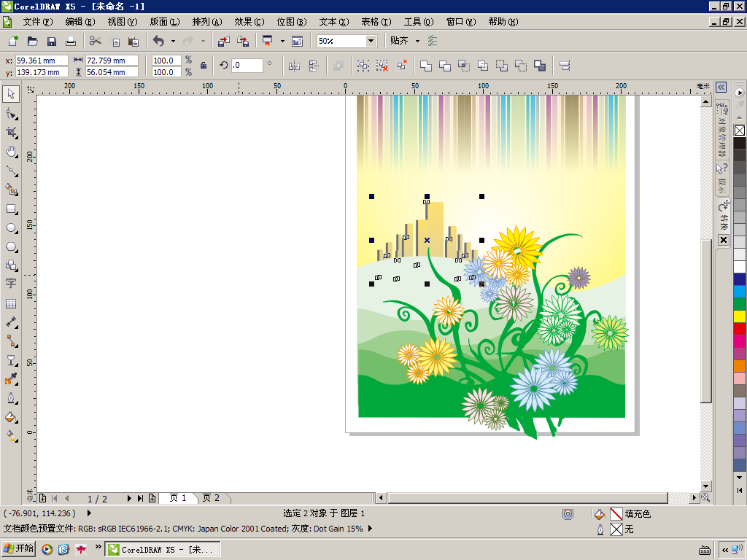This screenshot has width=747, height=560.
Task: Save the document
Action: pyautogui.click(x=52, y=41)
